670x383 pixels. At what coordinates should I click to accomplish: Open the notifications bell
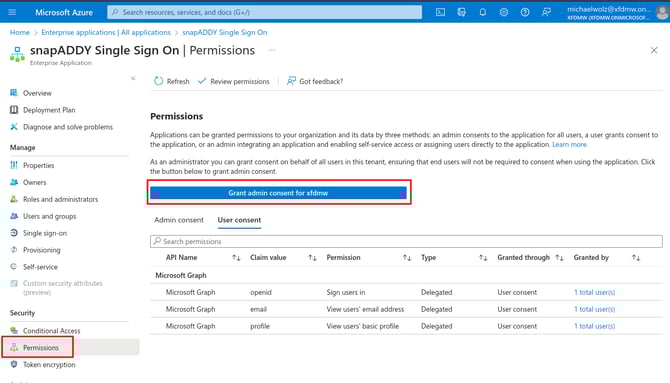click(482, 12)
